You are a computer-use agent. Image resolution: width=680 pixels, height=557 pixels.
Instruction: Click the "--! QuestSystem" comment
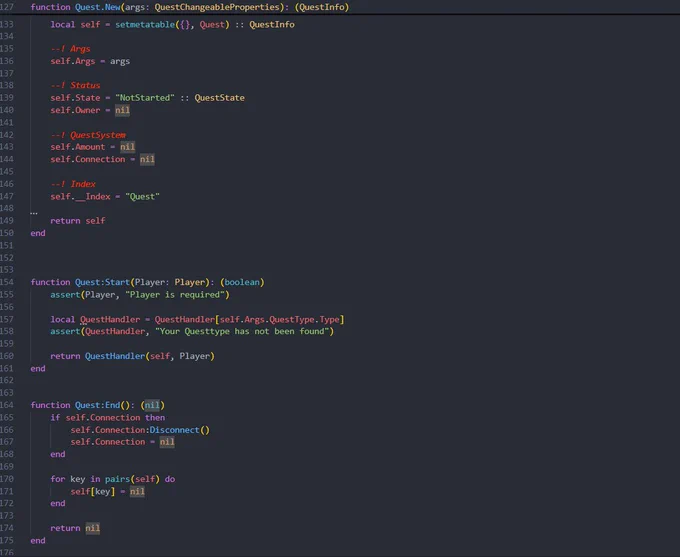pos(88,135)
